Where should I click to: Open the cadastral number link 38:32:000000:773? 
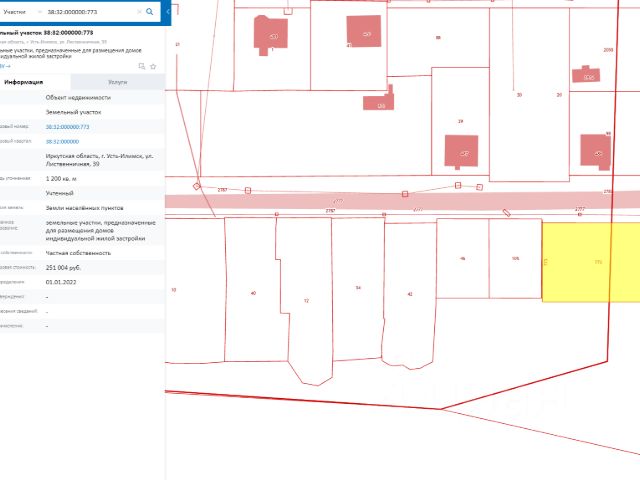(x=67, y=127)
